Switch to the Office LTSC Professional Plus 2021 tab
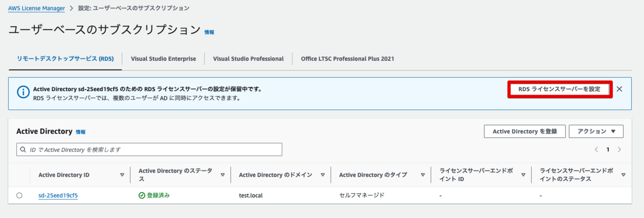The image size is (644, 218). pos(347,59)
